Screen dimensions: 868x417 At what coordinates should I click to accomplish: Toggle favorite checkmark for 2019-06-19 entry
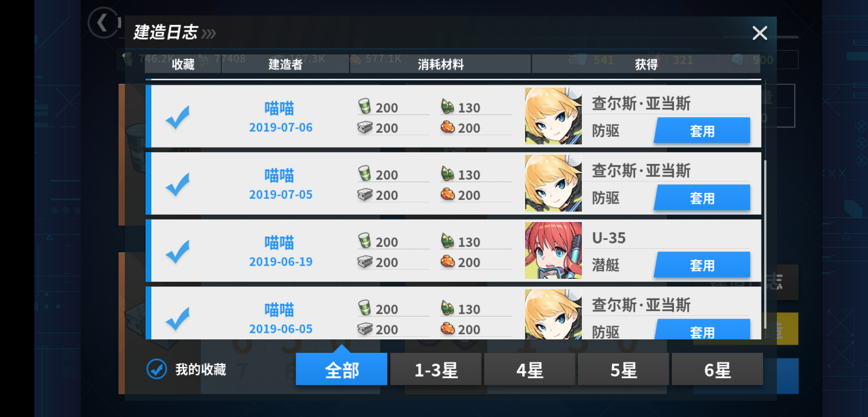[x=178, y=251]
